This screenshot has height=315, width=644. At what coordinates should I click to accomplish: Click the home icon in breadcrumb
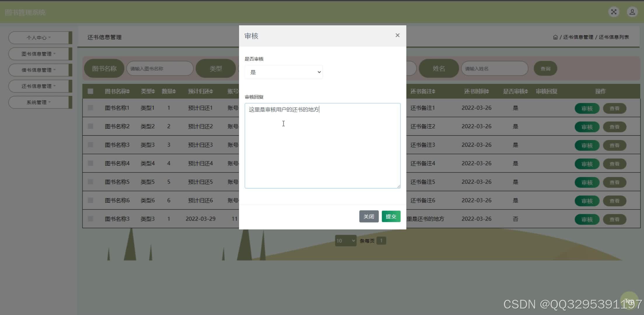(555, 37)
